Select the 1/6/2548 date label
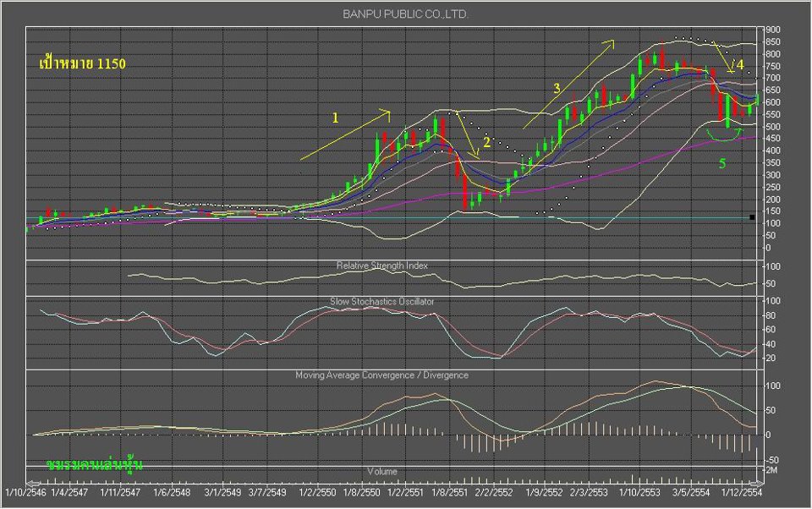 [172, 492]
